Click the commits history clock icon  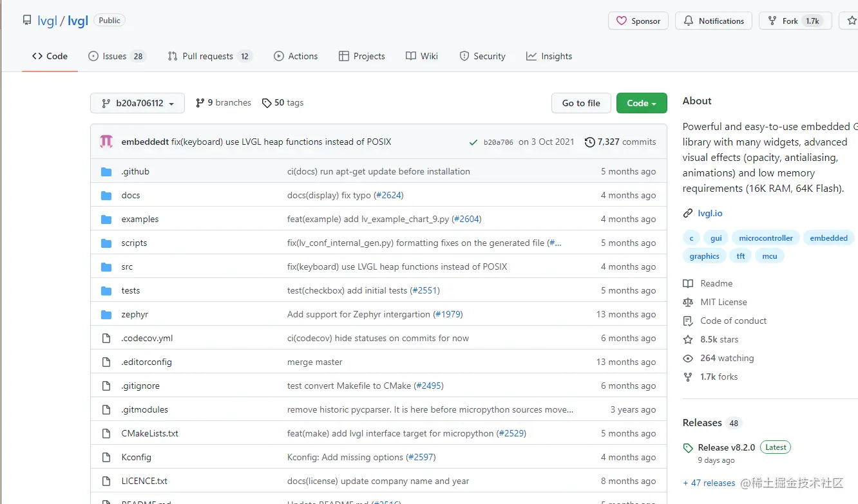(589, 142)
